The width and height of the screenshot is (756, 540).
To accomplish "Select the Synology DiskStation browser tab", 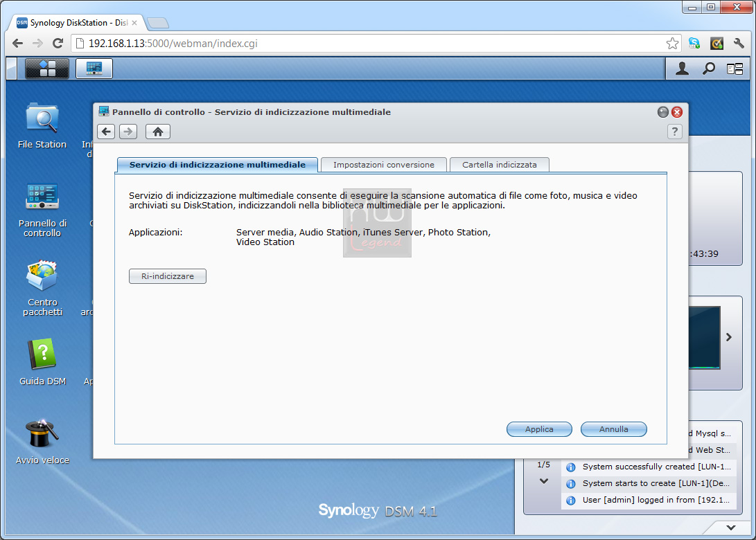I will click(77, 23).
